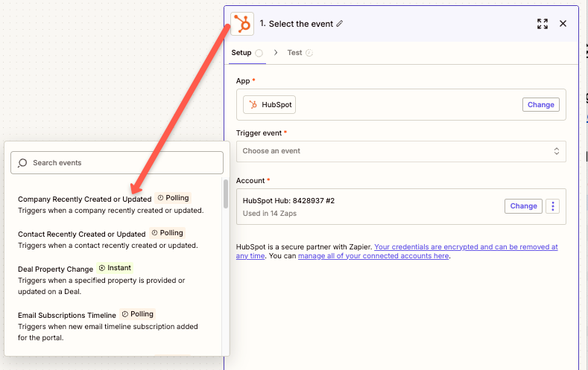This screenshot has height=370, width=588.
Task: Click Polling badge on Company Recently Created
Action: [x=173, y=198]
